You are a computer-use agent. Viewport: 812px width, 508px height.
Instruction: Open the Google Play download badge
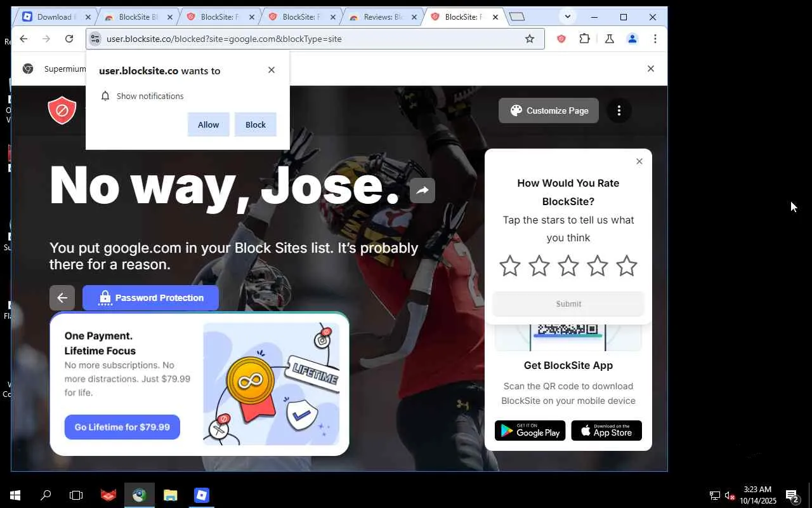530,431
